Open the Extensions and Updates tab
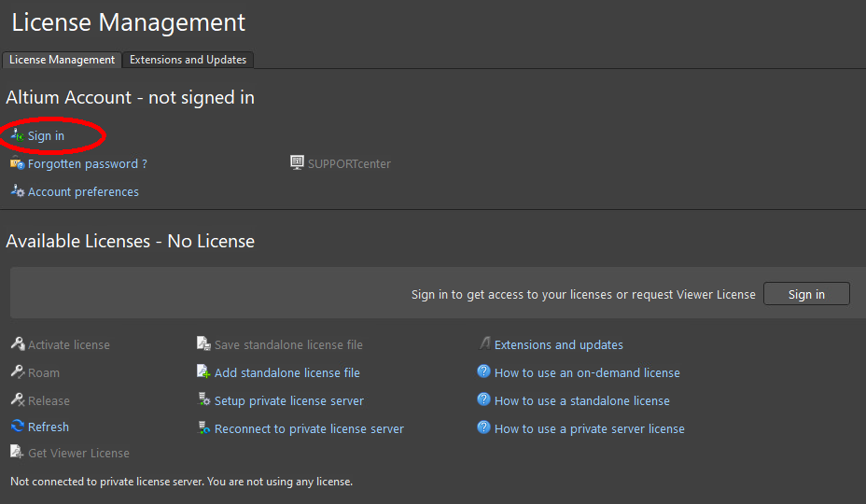 188,60
